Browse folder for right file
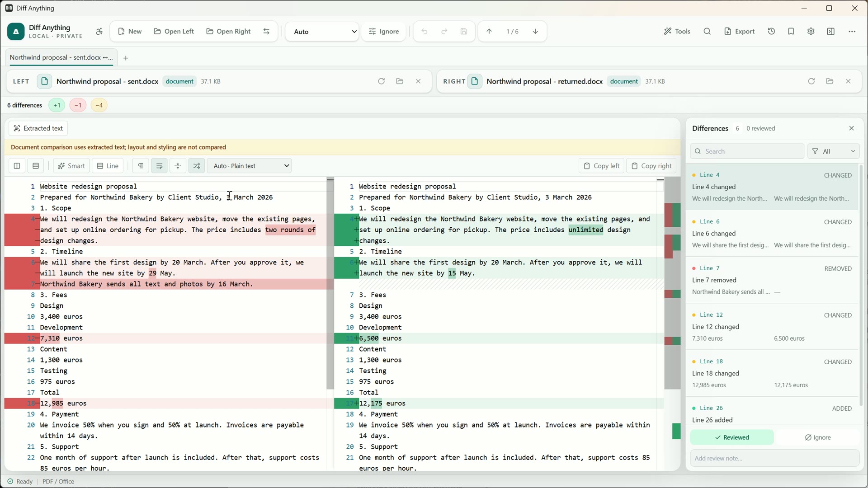The width and height of the screenshot is (868, 488). [x=830, y=81]
